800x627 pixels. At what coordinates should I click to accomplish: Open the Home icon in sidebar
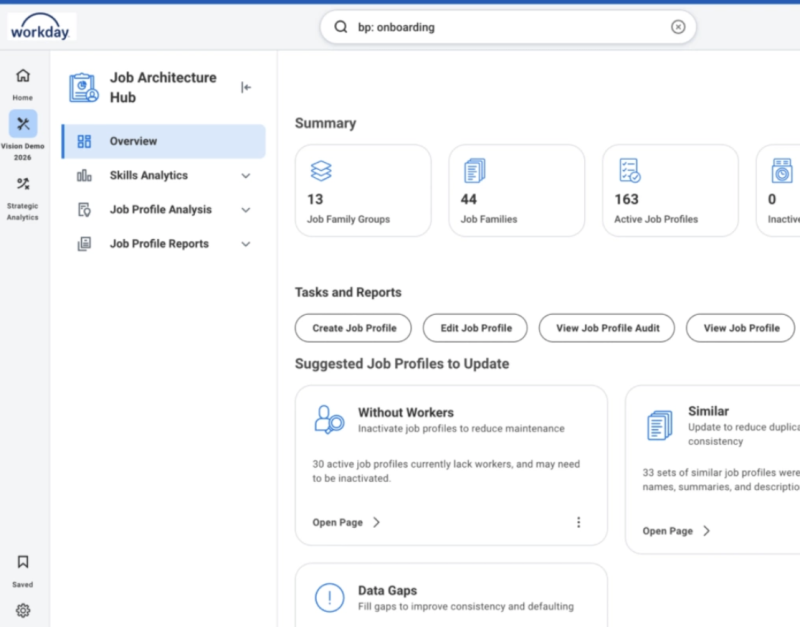coord(22,76)
